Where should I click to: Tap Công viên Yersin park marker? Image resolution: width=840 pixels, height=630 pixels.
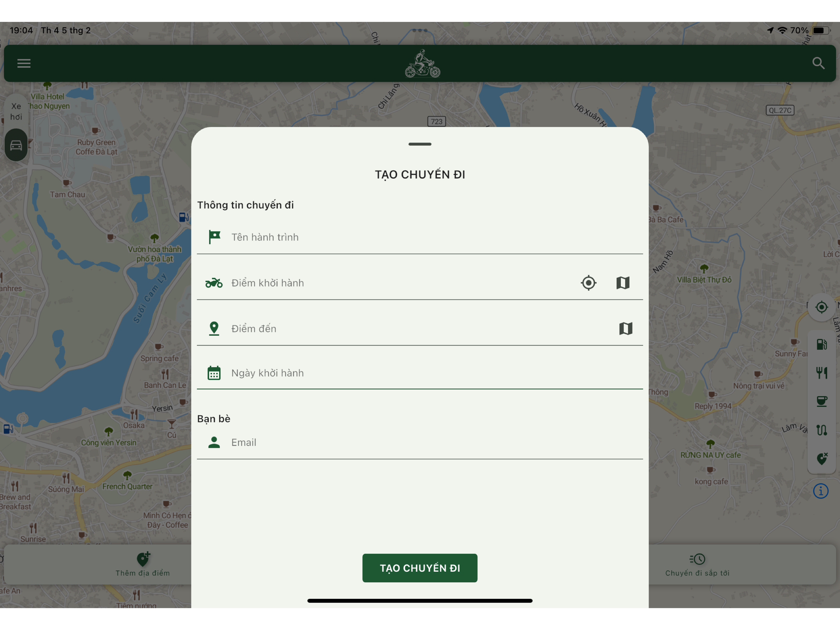(x=109, y=431)
